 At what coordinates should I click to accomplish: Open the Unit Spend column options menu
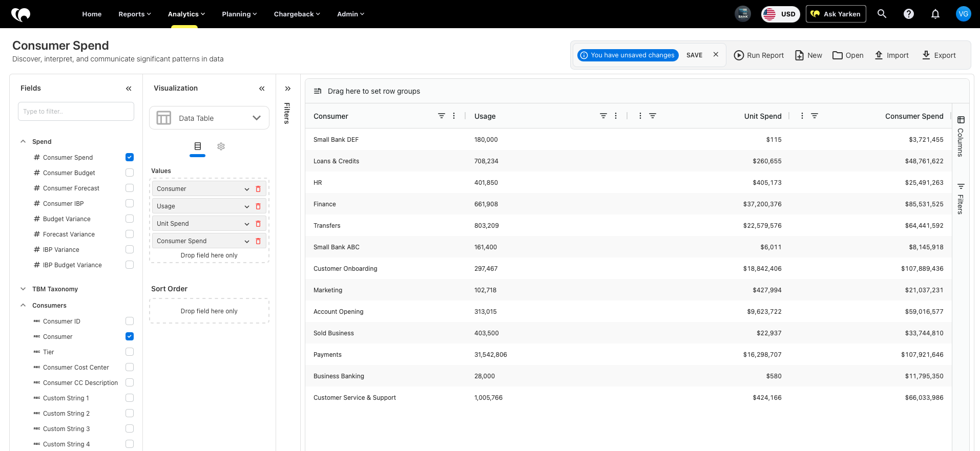tap(640, 116)
